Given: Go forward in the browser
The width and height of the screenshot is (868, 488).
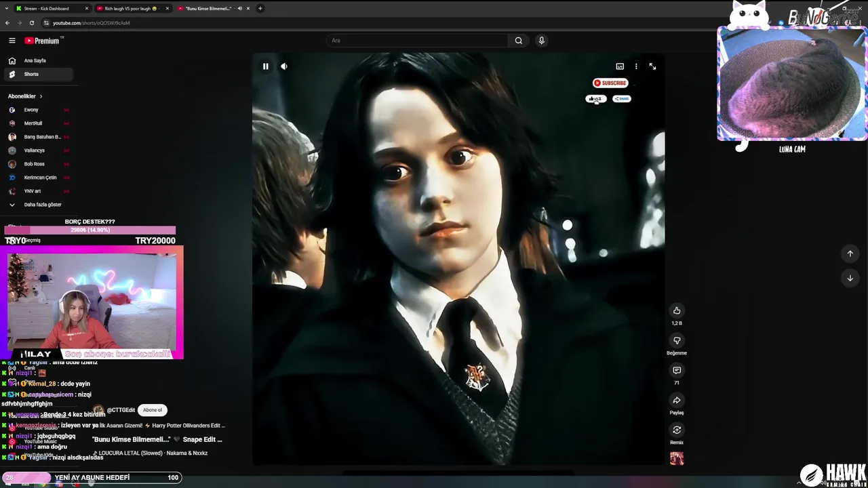Looking at the screenshot, I should point(19,23).
